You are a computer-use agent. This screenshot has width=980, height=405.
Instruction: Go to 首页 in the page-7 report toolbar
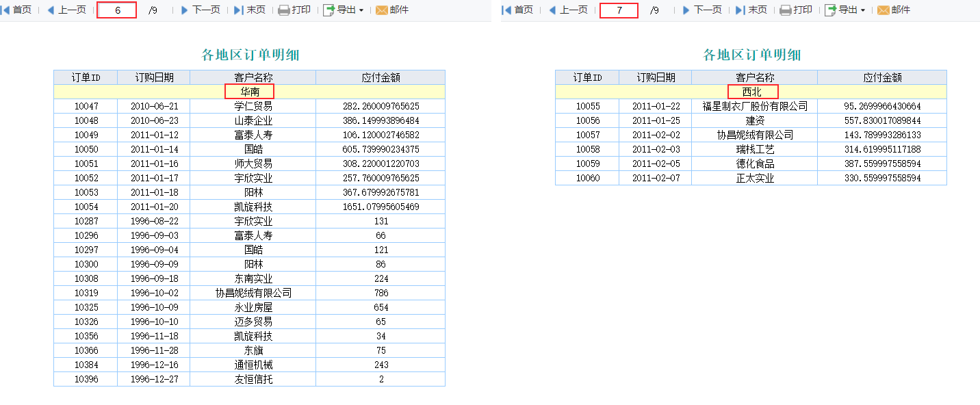pos(518,10)
